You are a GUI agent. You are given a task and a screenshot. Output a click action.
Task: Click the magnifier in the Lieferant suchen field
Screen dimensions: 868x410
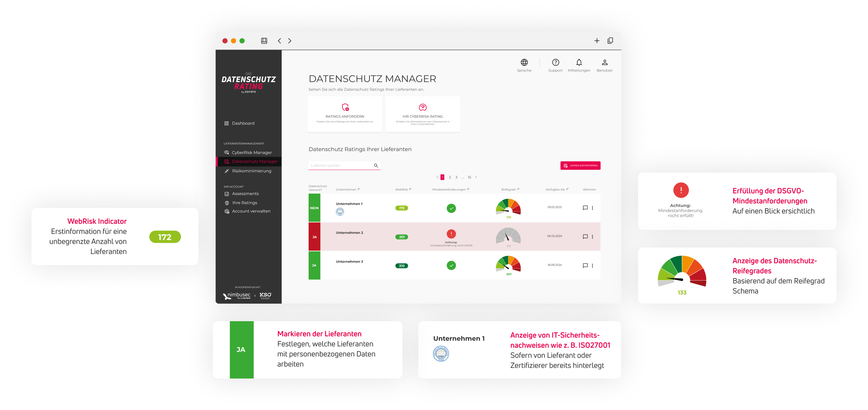click(376, 165)
